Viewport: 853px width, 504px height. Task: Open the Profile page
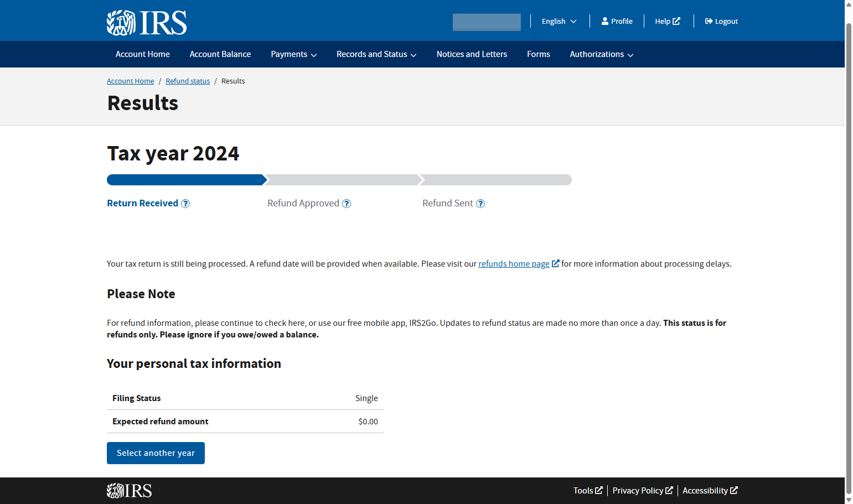tap(617, 21)
